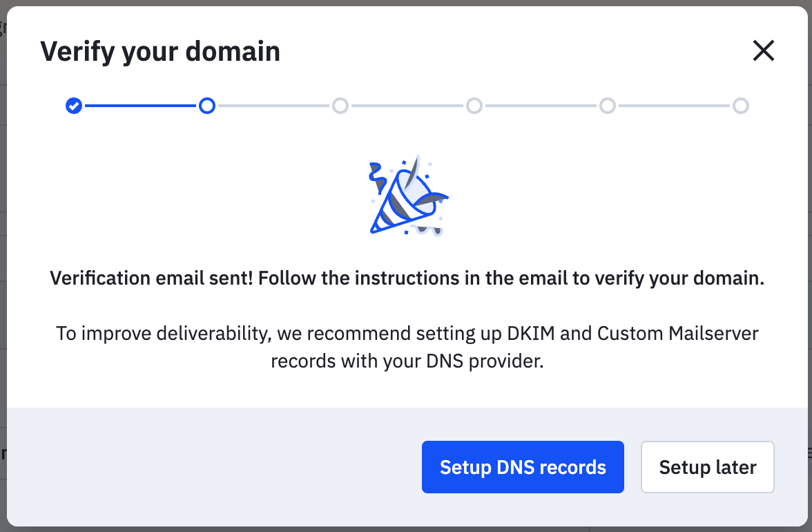Close the Verify your domain dialog
Screen dimensions: 812x532
click(x=763, y=50)
